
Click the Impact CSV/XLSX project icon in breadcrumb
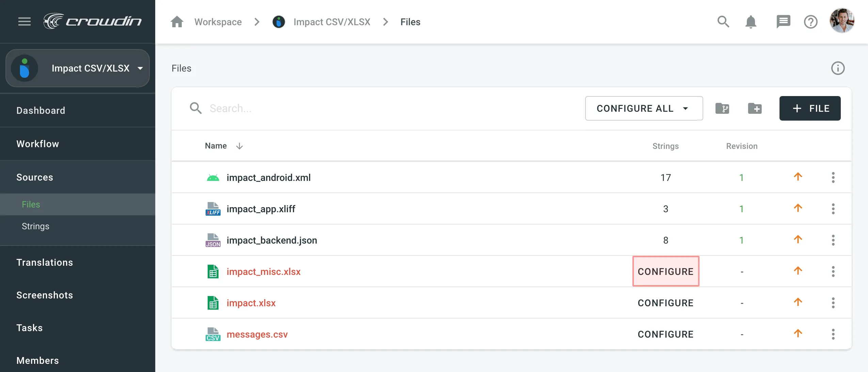coord(278,22)
